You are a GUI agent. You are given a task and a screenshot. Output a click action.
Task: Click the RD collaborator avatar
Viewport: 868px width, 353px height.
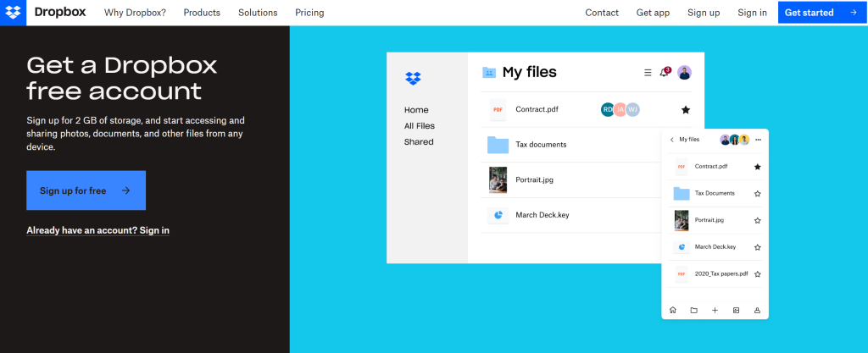tap(608, 109)
